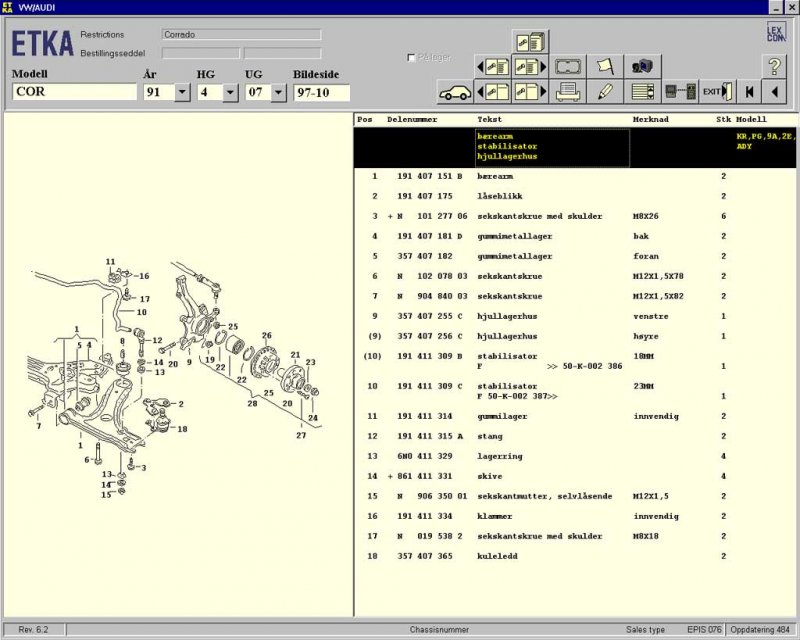Click the Bildeside field showing 97-10

click(321, 93)
